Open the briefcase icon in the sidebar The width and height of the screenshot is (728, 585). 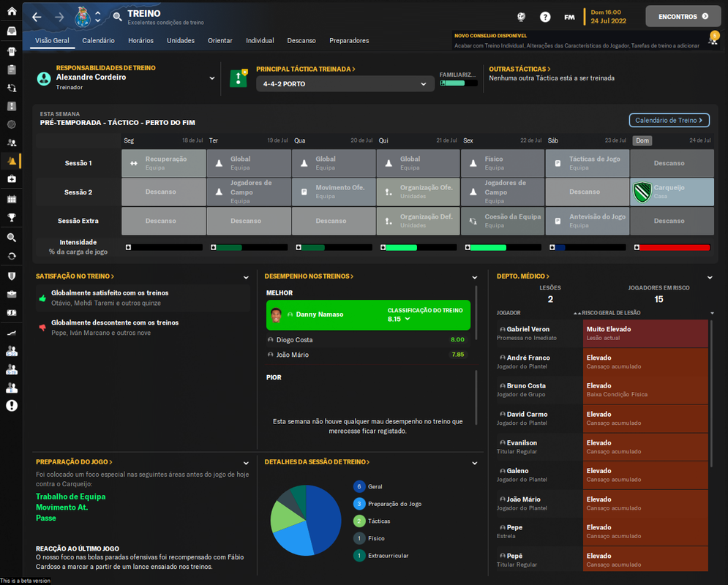pyautogui.click(x=12, y=294)
